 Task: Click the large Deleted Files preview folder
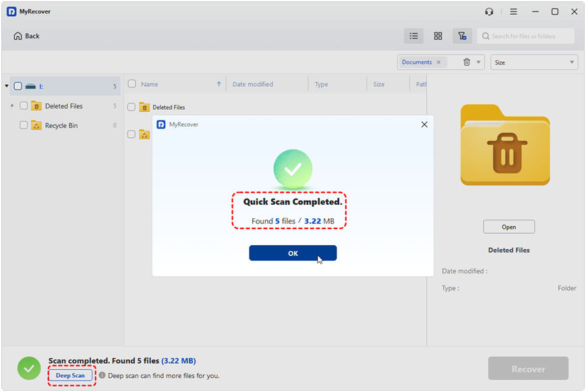(x=505, y=145)
